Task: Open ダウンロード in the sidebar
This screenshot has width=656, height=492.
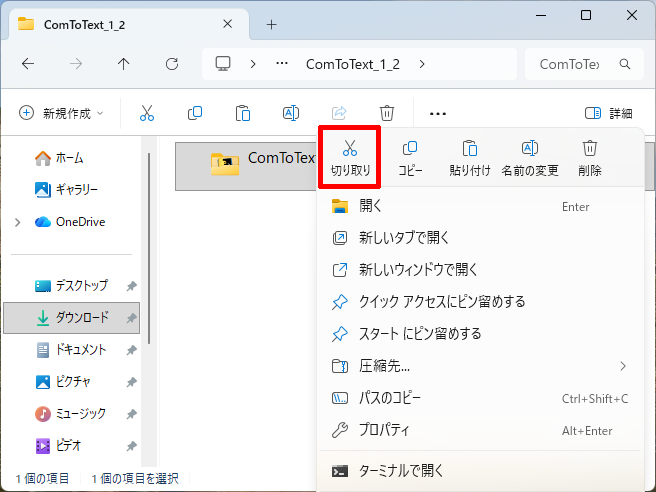Action: pos(82,318)
